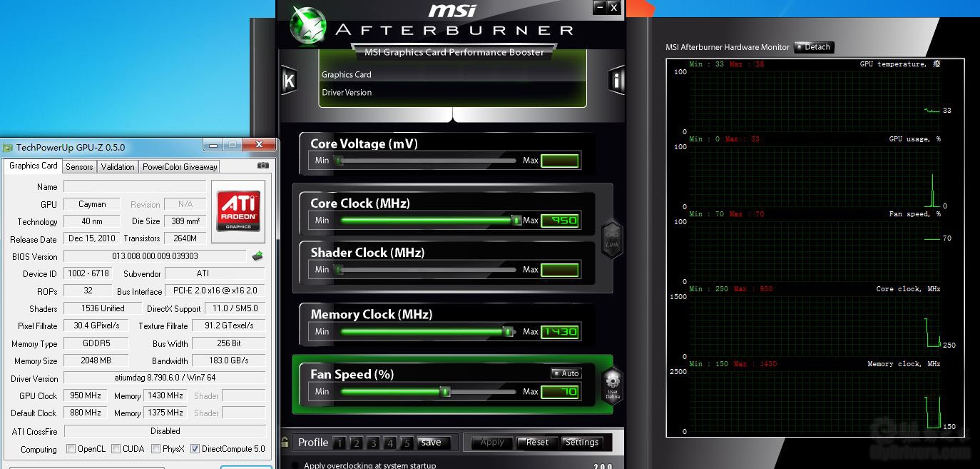Click the 1536 Unified shaders value
Viewport: 980px width, 469px height.
click(x=103, y=308)
